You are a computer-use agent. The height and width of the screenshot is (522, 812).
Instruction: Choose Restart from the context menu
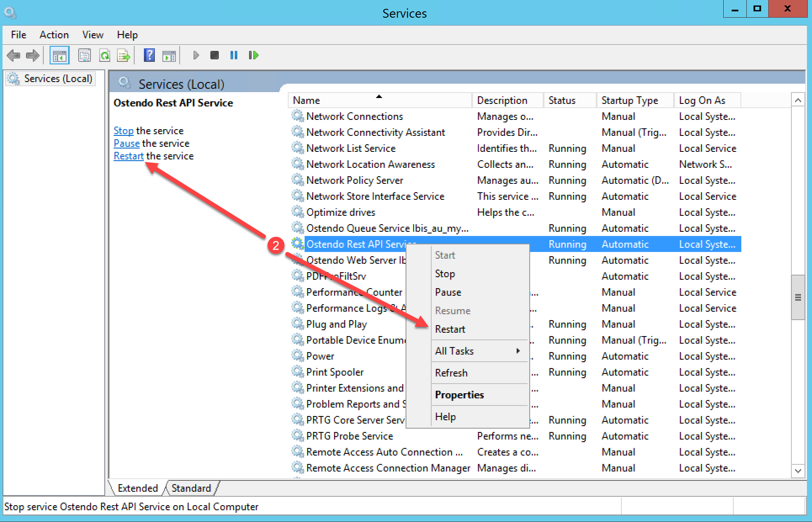point(450,329)
